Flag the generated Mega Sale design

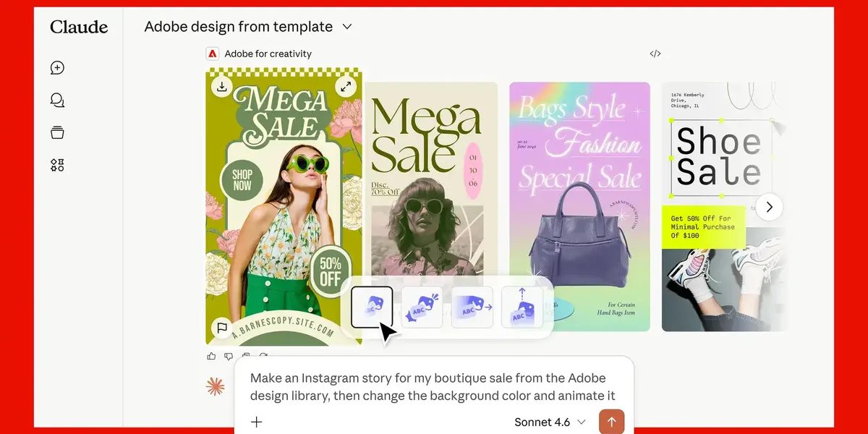click(222, 329)
